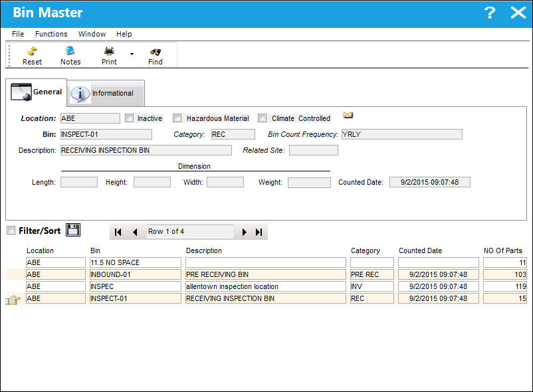
Task: Jump to the last row
Action: point(259,232)
